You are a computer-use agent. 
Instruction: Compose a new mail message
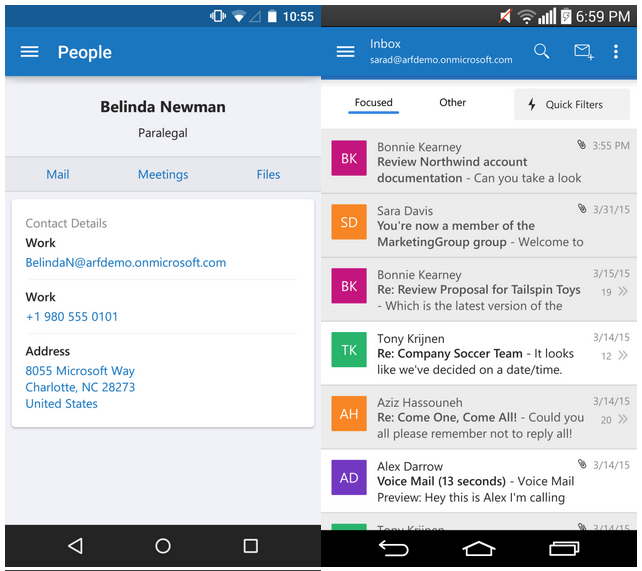(583, 52)
